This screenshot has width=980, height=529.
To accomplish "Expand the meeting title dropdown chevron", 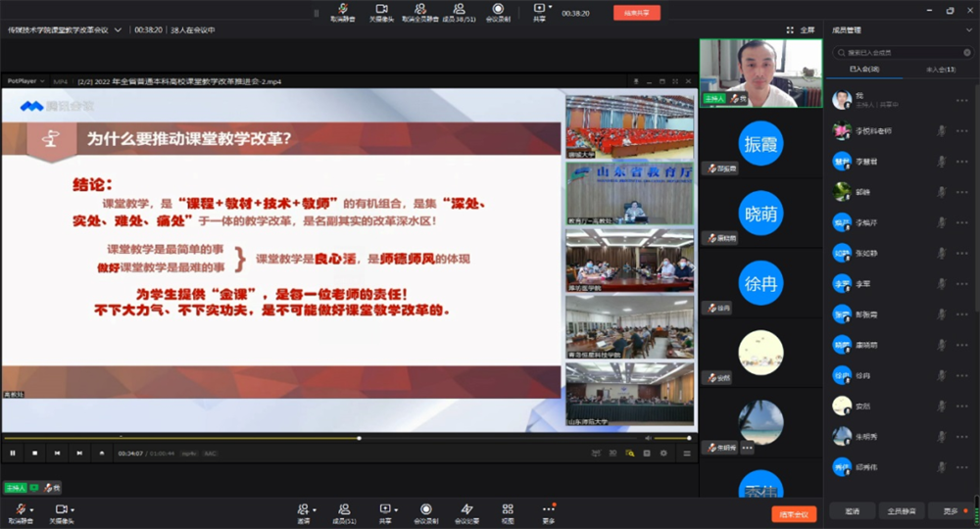I will click(118, 30).
